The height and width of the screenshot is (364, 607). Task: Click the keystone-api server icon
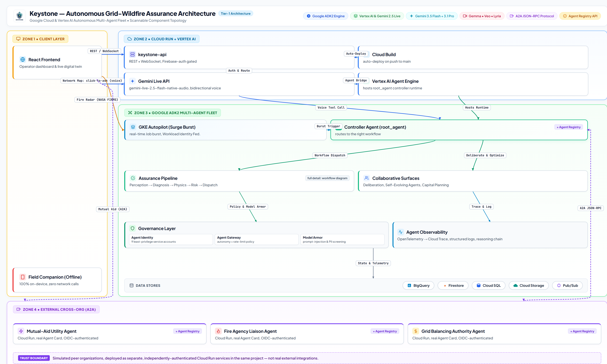point(132,55)
